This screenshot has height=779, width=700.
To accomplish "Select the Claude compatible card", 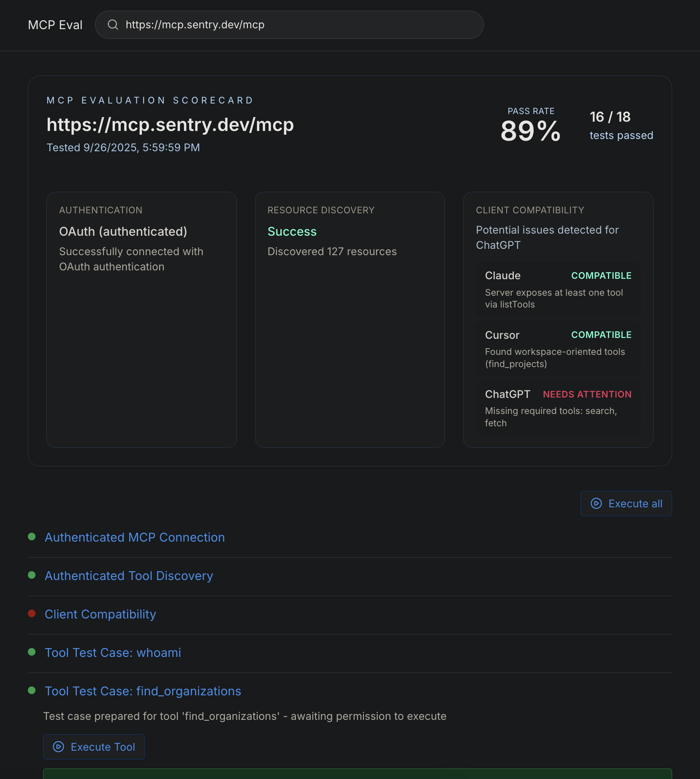I will (x=558, y=290).
